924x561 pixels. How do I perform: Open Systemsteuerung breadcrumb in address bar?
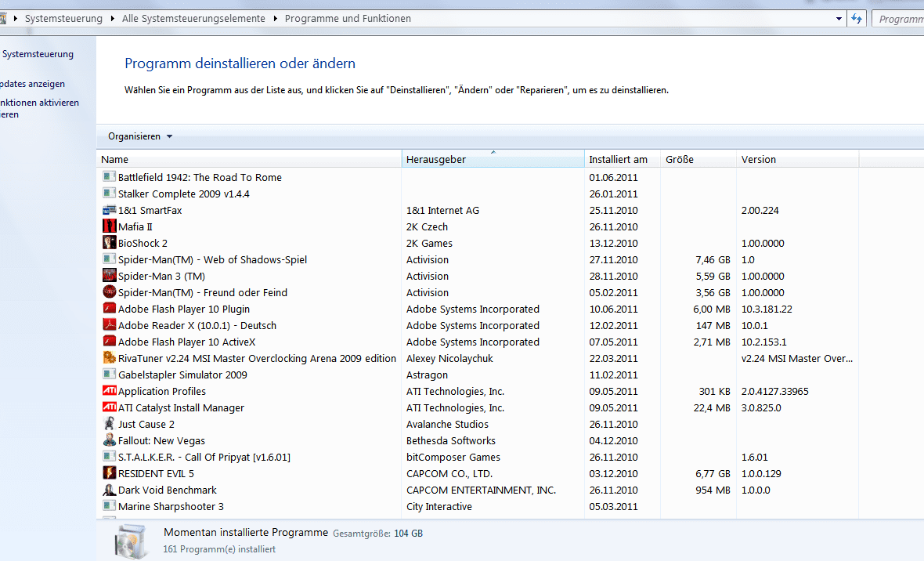(63, 19)
